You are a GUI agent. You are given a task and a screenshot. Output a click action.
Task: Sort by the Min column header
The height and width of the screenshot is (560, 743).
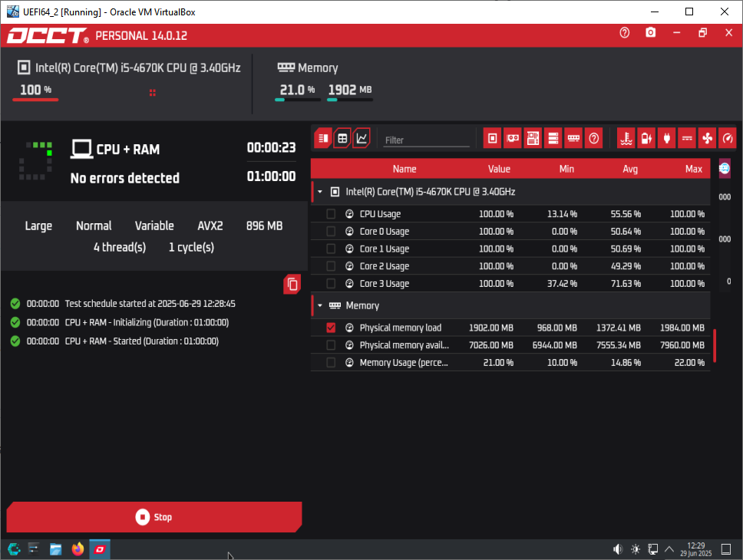tap(566, 169)
